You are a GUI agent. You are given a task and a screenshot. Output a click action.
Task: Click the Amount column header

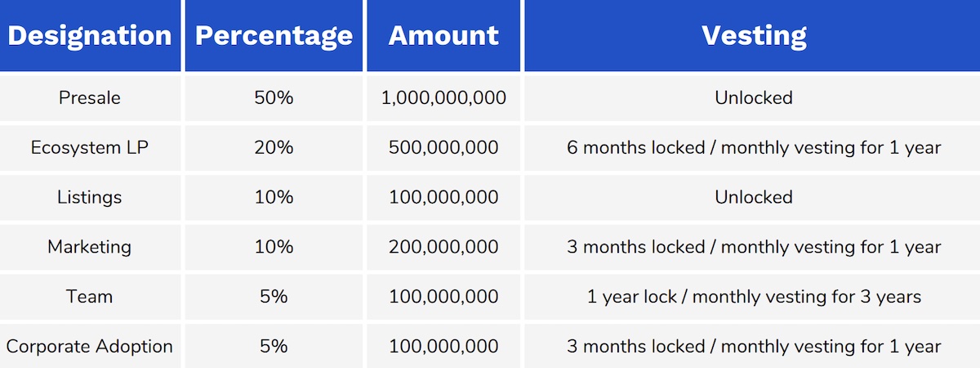tap(443, 35)
